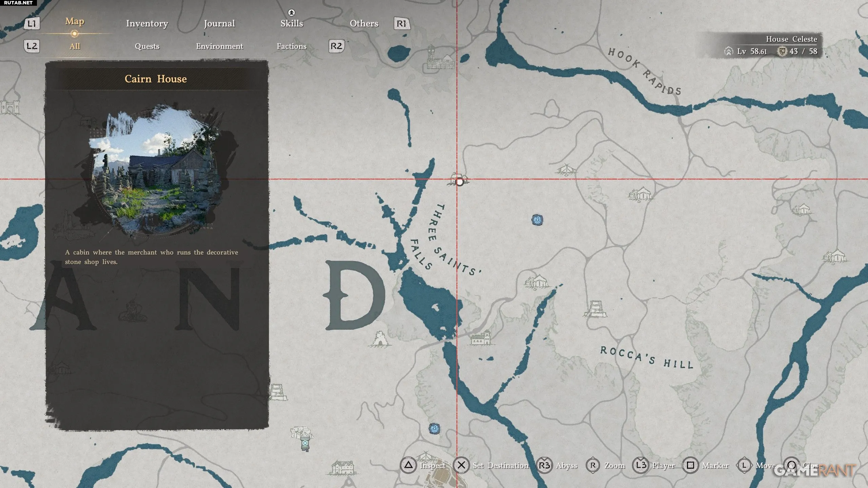Filter map by Factions

coord(292,46)
